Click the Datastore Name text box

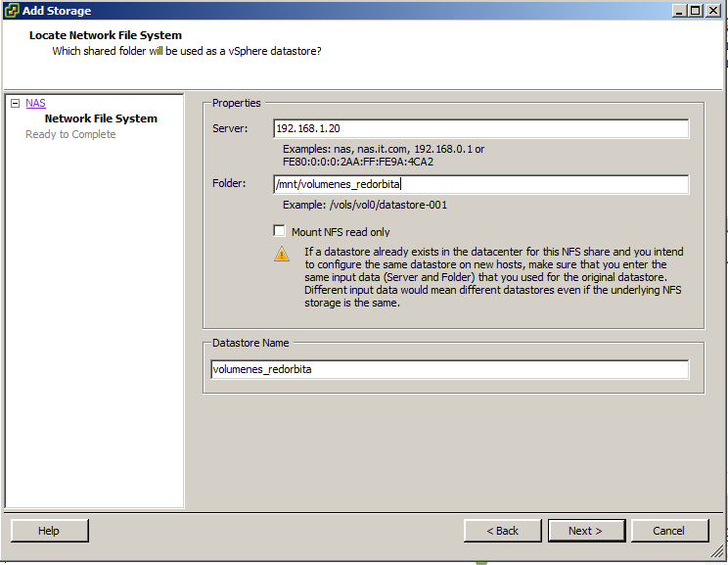click(449, 369)
